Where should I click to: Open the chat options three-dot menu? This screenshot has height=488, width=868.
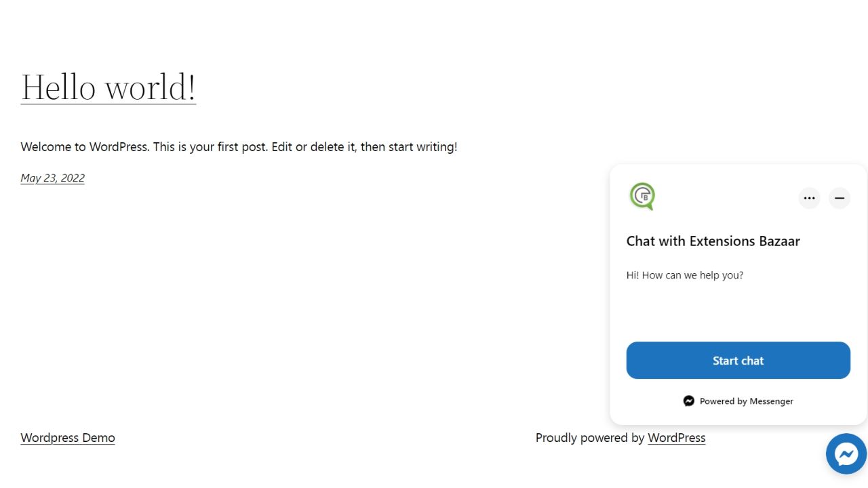(x=809, y=198)
